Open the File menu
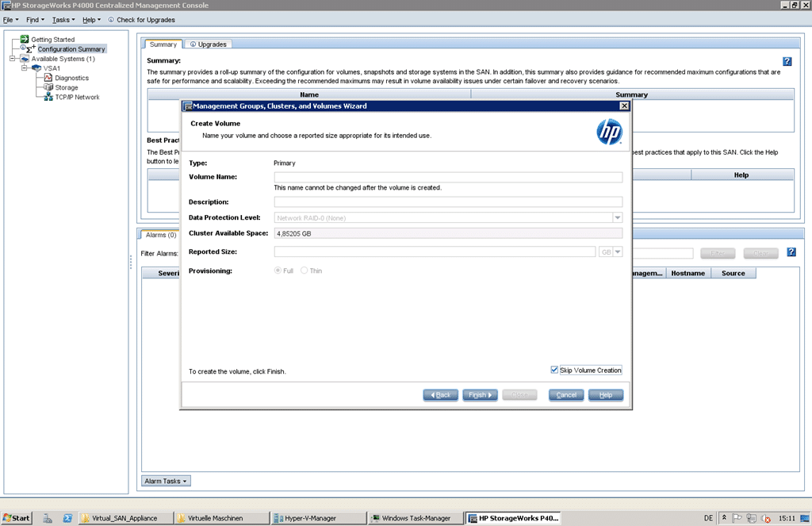The image size is (812, 526). [x=11, y=20]
